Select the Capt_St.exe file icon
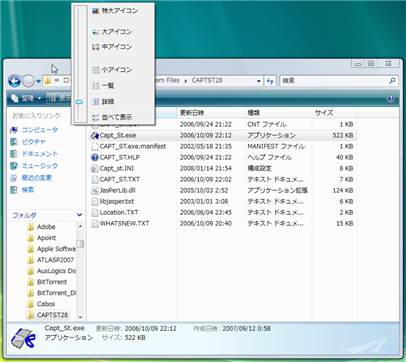This screenshot has width=406, height=362. (x=95, y=136)
